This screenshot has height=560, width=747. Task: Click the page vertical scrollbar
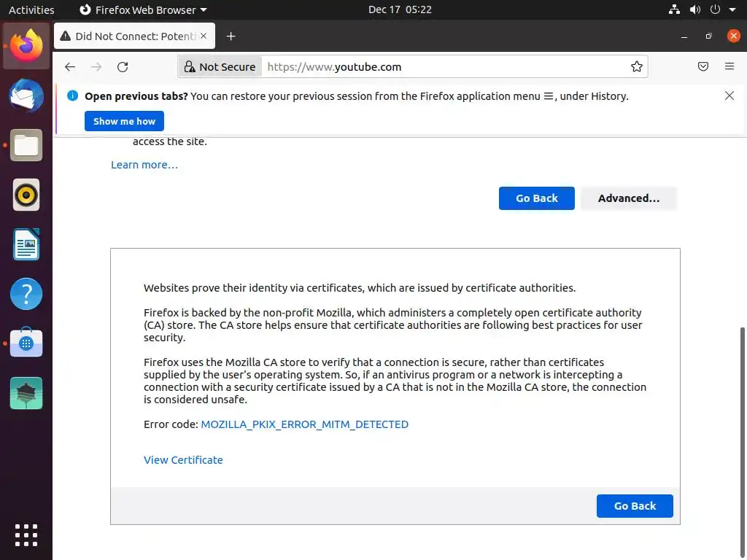click(742, 443)
